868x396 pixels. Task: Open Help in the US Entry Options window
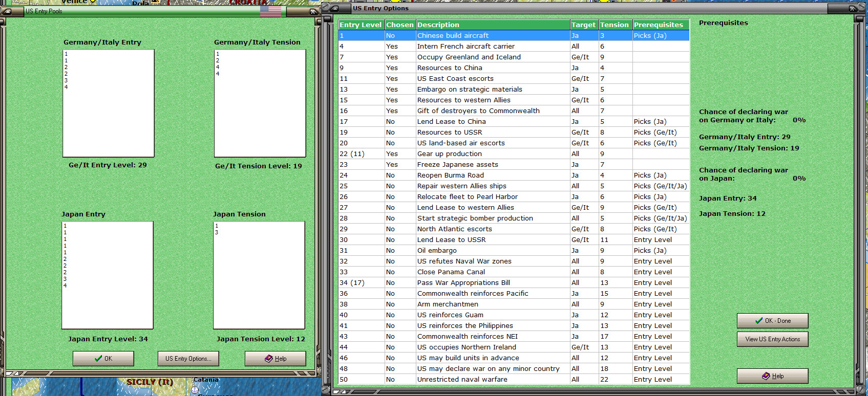773,376
